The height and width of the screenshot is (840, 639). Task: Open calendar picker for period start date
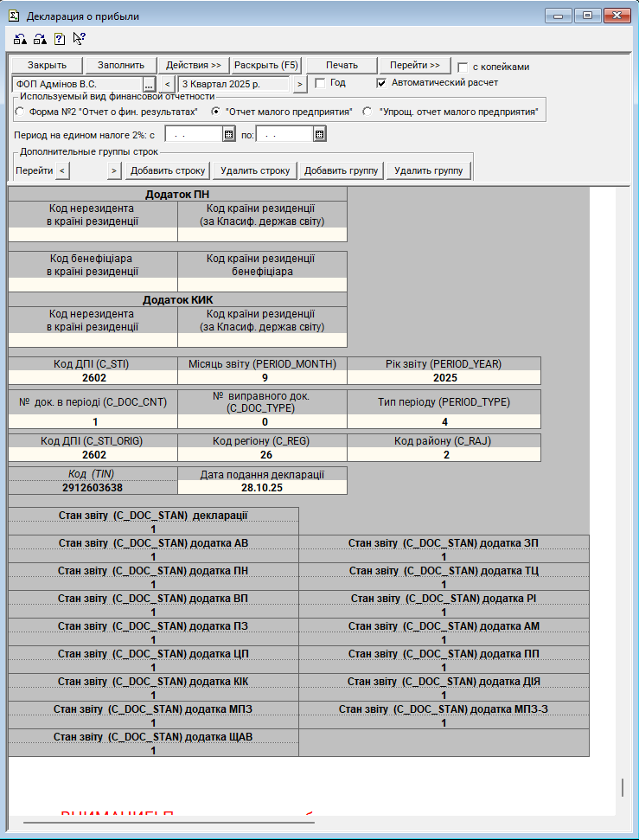pos(229,134)
